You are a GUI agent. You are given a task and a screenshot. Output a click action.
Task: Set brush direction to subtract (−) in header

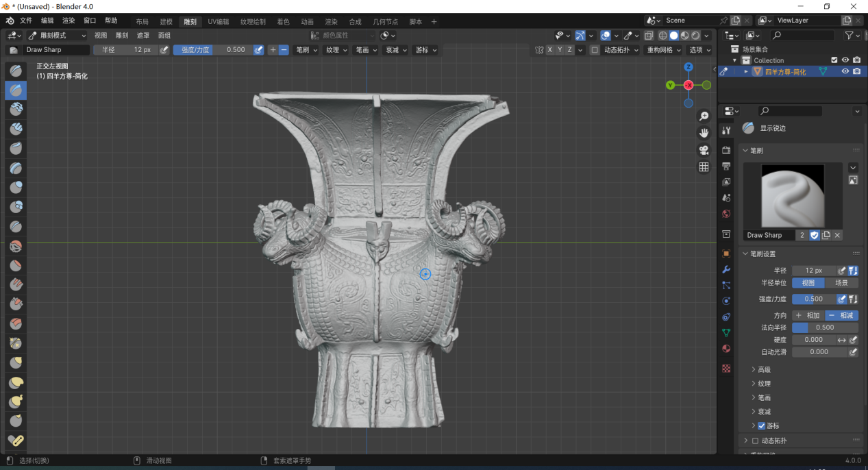pyautogui.click(x=284, y=50)
